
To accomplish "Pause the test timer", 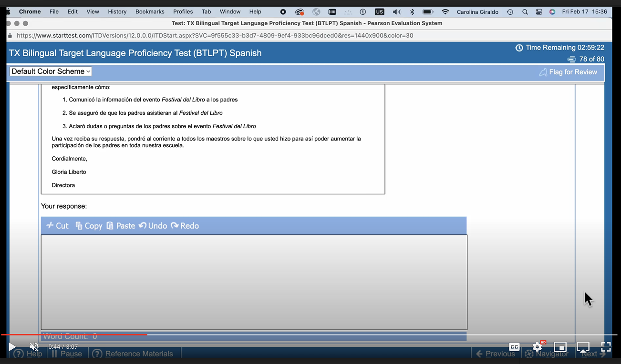I will point(67,354).
